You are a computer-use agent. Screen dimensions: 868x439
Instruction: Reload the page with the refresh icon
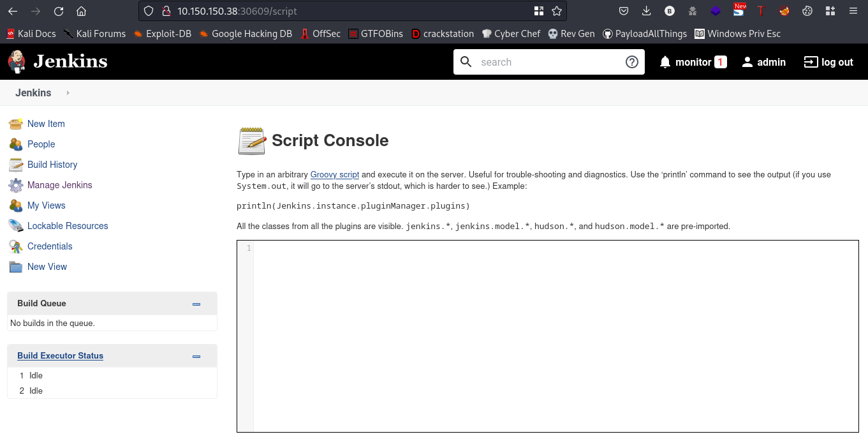click(59, 11)
